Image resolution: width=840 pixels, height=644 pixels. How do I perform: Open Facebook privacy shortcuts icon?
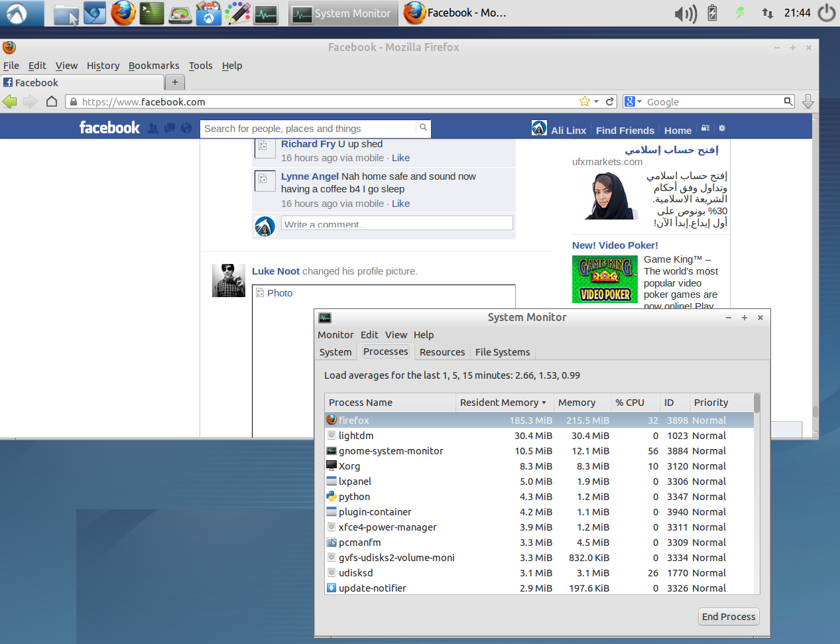[x=705, y=128]
